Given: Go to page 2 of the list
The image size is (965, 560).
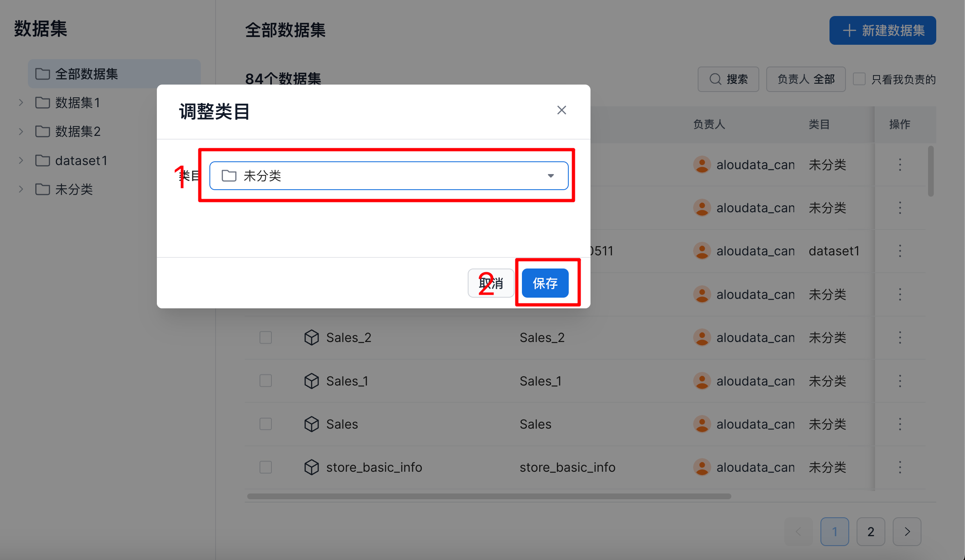Looking at the screenshot, I should coord(871,532).
